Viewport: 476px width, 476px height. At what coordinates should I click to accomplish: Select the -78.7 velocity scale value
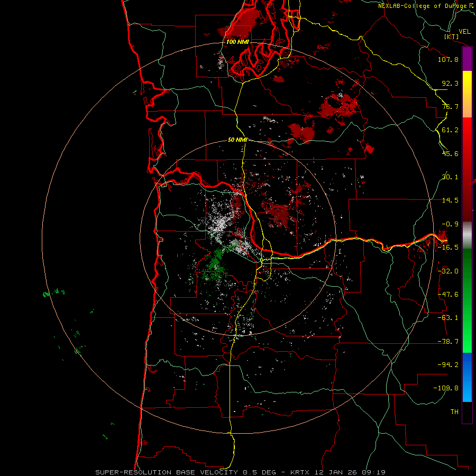point(448,342)
